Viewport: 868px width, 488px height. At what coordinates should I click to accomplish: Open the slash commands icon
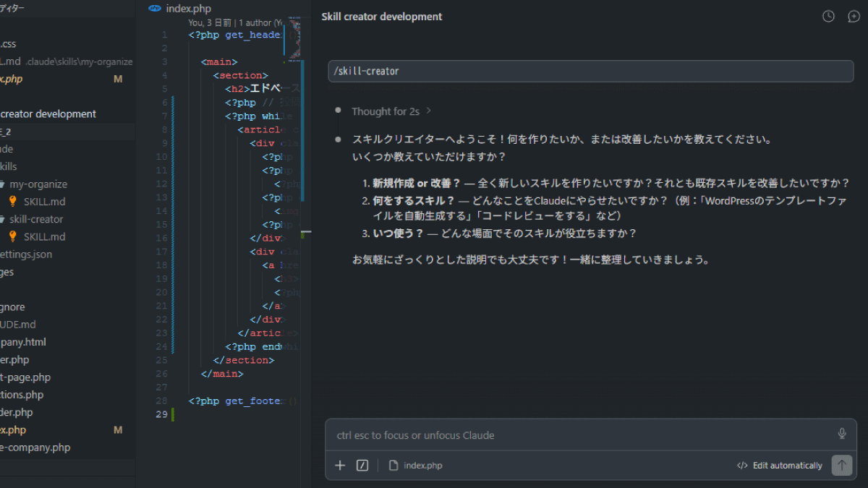coord(362,466)
